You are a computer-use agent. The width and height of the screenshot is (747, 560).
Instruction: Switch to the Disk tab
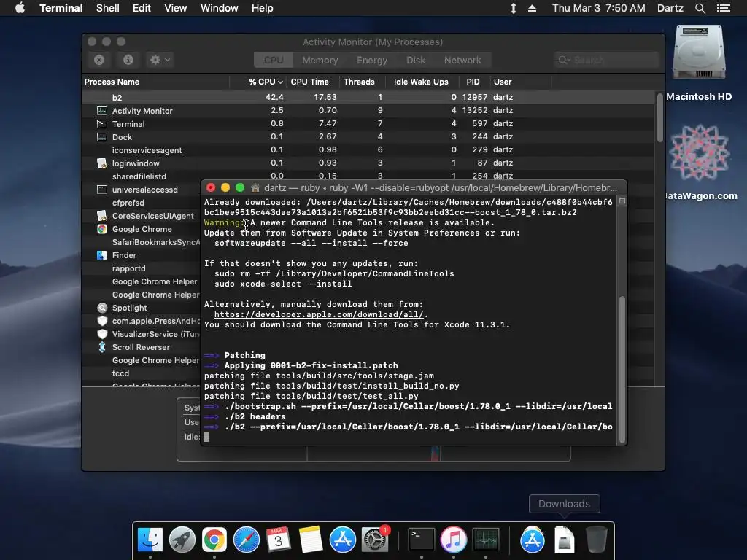(415, 60)
